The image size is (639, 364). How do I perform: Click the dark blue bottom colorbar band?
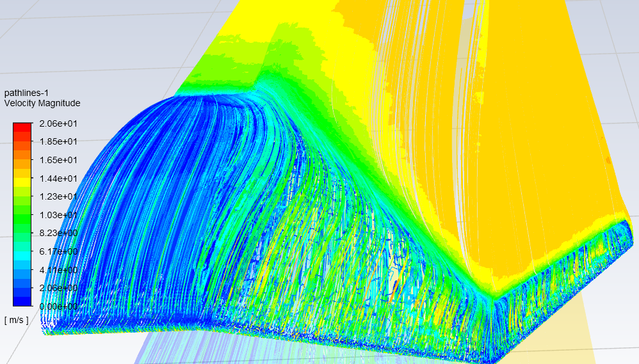click(x=22, y=301)
